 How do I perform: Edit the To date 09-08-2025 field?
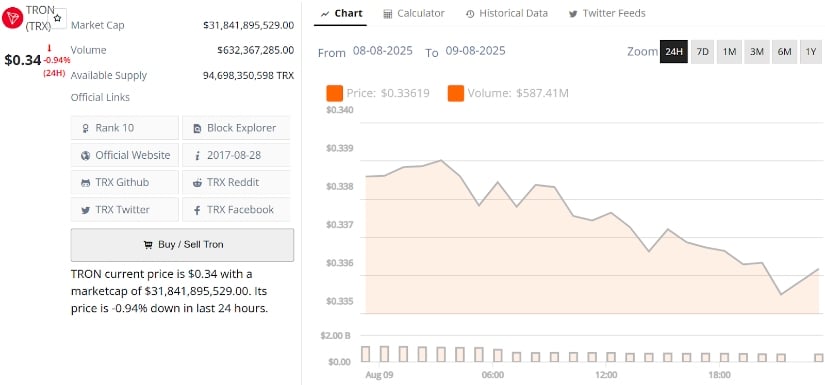tap(475, 51)
